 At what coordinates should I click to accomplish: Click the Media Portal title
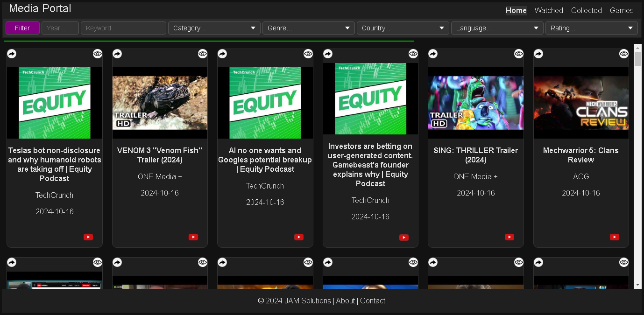click(x=40, y=8)
